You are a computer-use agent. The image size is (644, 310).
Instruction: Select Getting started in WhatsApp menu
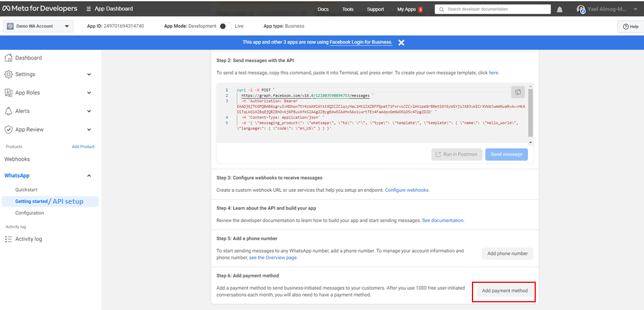click(x=50, y=201)
